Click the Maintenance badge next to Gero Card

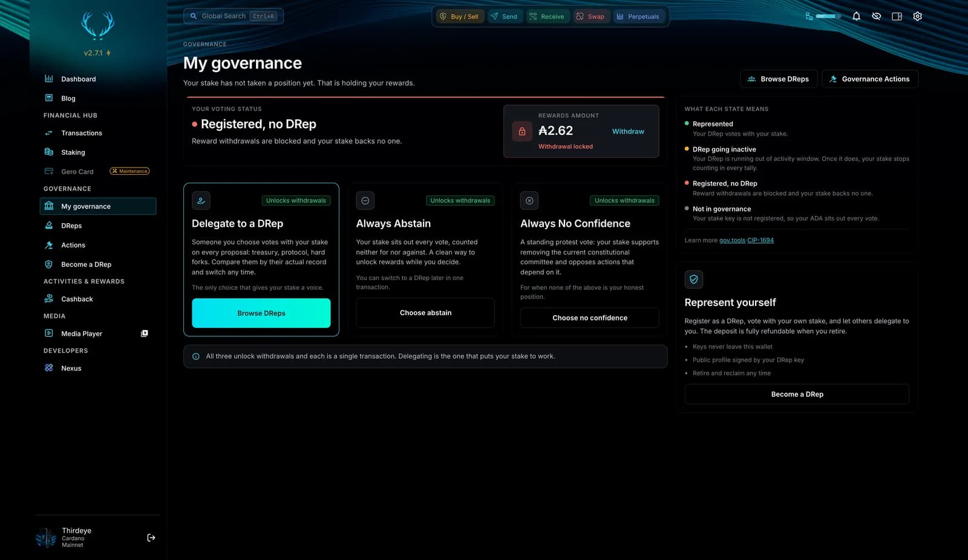(x=129, y=171)
